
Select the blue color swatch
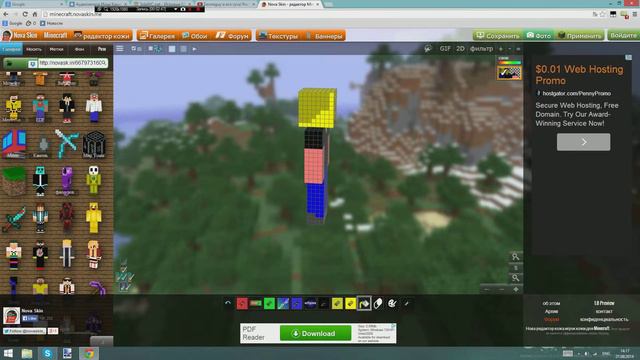[296, 304]
